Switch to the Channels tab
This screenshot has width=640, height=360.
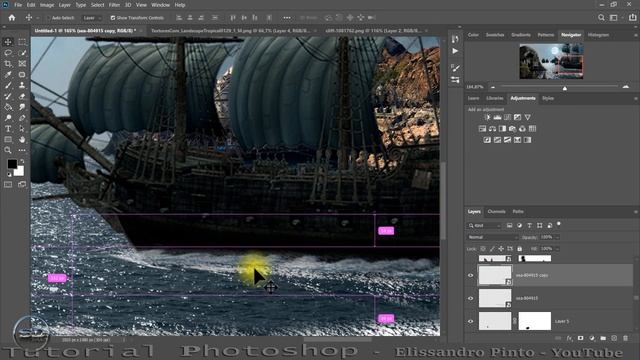[x=496, y=211]
